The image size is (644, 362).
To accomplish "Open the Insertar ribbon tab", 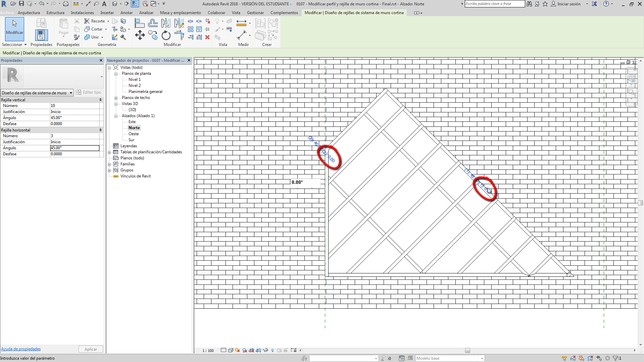I will click(x=107, y=13).
